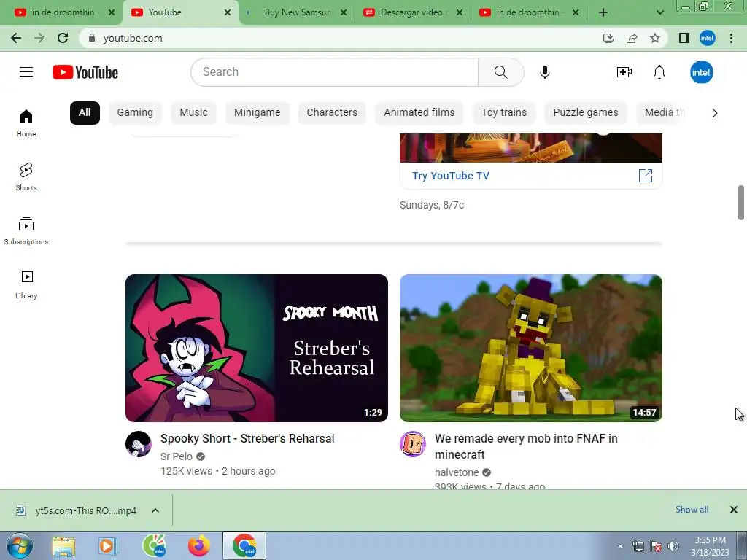Go back with the browser arrow
Viewport: 747px width, 560px height.
click(16, 38)
